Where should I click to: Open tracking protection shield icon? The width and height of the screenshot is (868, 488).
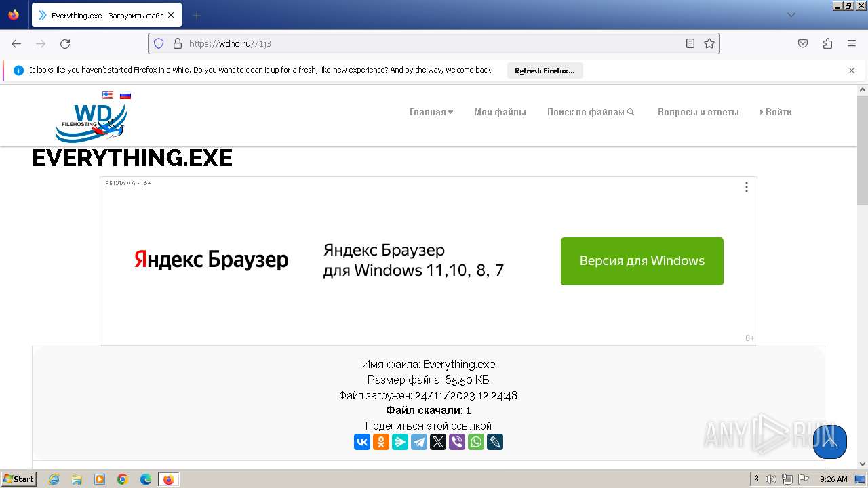[159, 43]
